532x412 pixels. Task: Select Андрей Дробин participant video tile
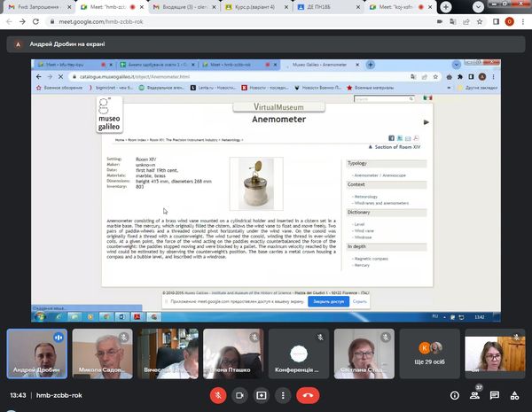[34, 352]
